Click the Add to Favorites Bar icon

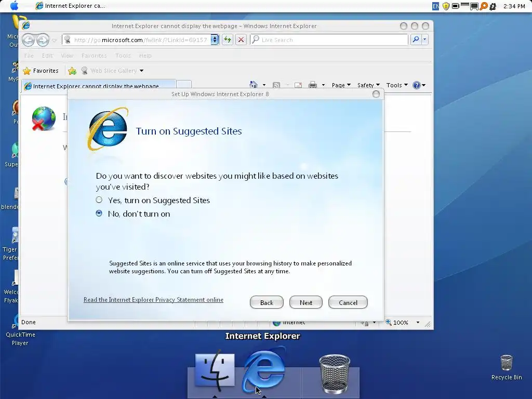(x=72, y=71)
